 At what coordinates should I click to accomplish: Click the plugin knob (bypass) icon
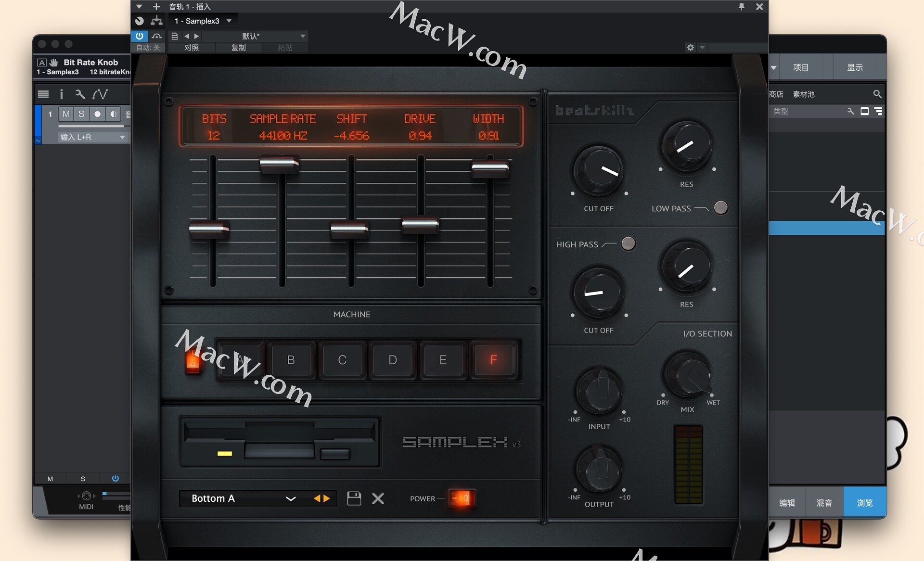click(x=140, y=21)
